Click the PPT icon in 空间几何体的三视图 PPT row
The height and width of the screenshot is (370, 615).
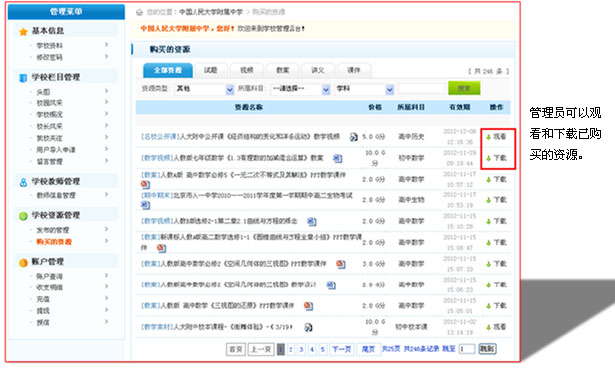point(341,264)
